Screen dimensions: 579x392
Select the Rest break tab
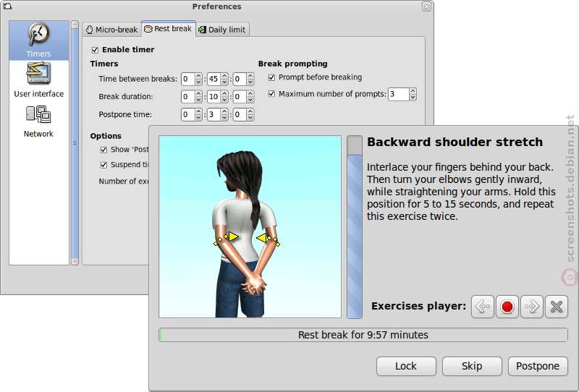pos(169,29)
